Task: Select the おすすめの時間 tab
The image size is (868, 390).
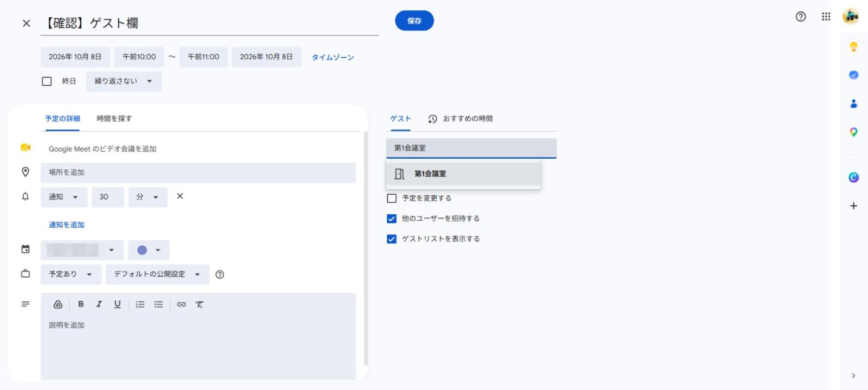Action: pos(460,118)
